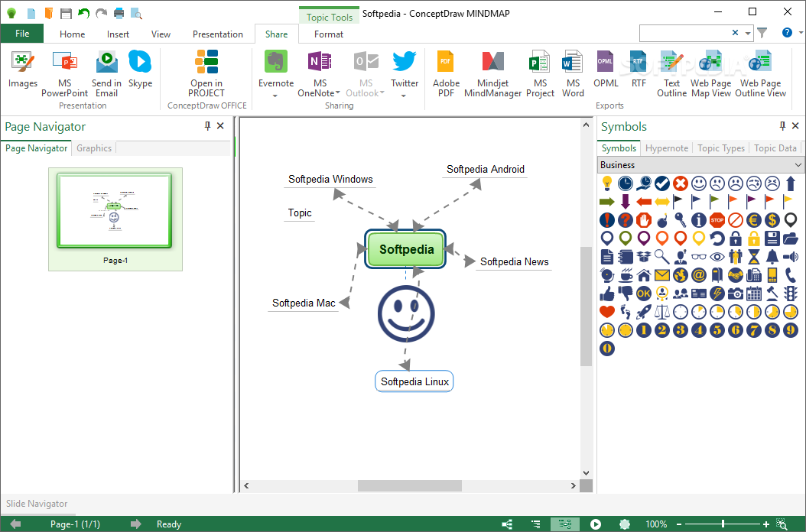
Task: Toggle pin on Page Navigator panel
Action: click(207, 126)
